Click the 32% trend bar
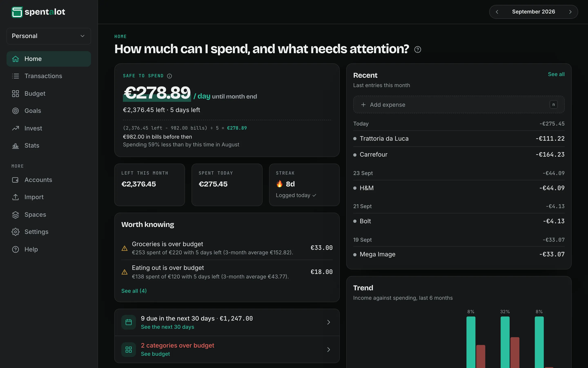Viewport: 588px width, 368px height. coord(505,342)
